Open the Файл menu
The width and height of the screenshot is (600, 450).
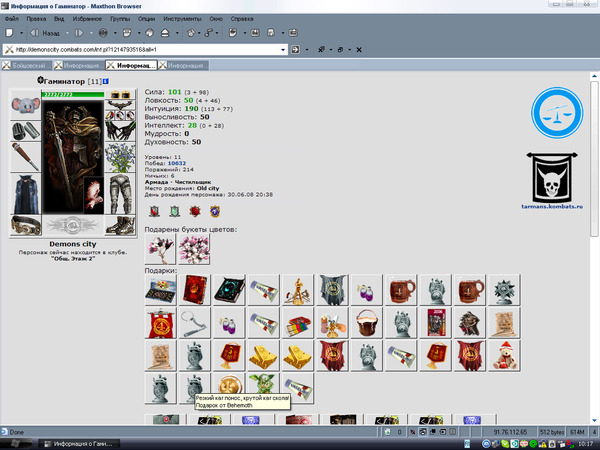pyautogui.click(x=11, y=19)
